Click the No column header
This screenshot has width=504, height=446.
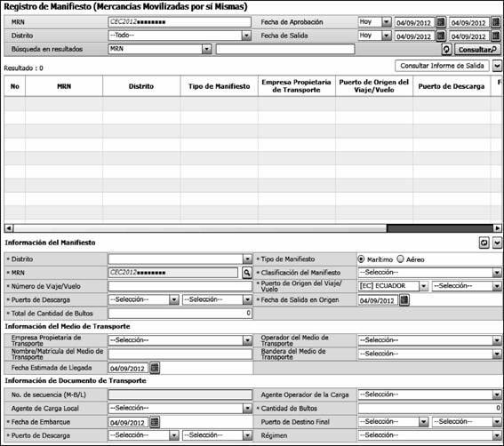coord(15,86)
